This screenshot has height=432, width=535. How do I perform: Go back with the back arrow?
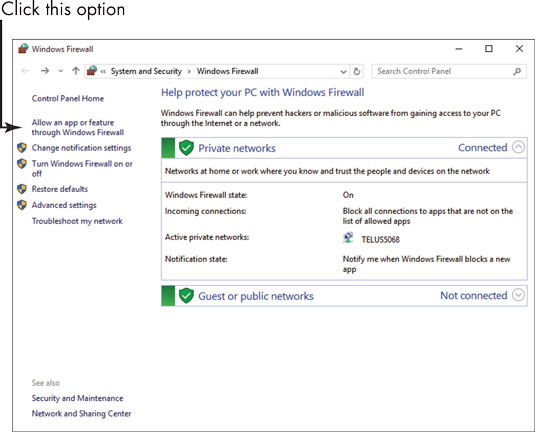click(25, 71)
